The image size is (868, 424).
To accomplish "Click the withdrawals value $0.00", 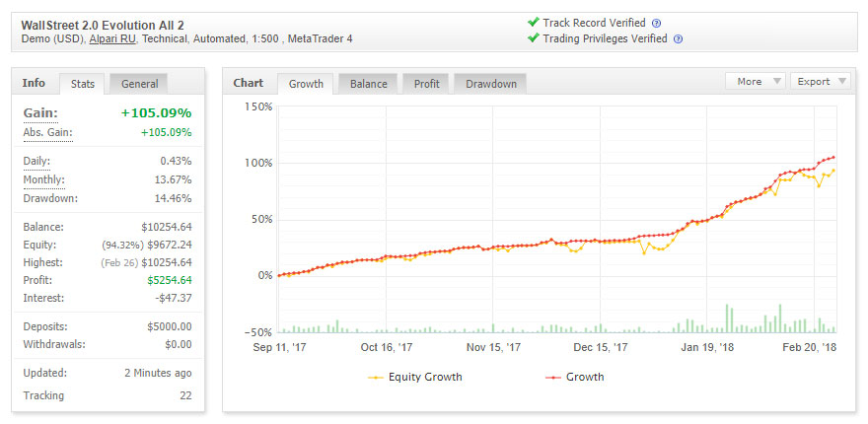I will pyautogui.click(x=179, y=344).
